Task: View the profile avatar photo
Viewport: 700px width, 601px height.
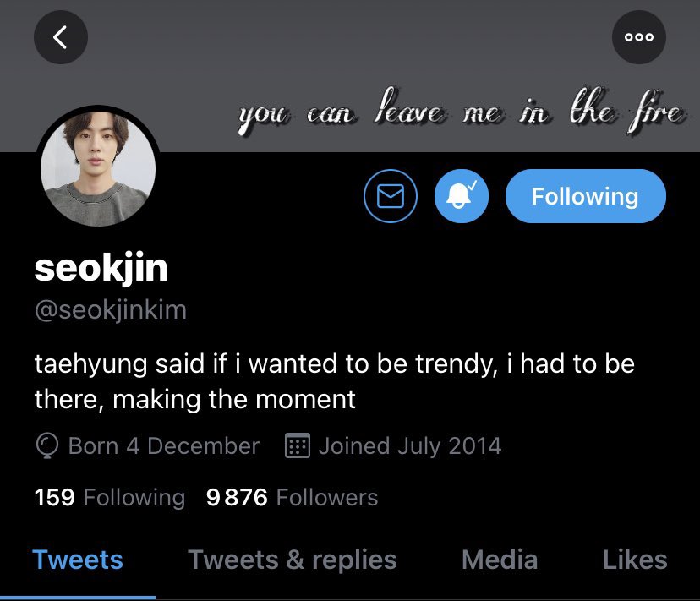Action: coord(98,169)
